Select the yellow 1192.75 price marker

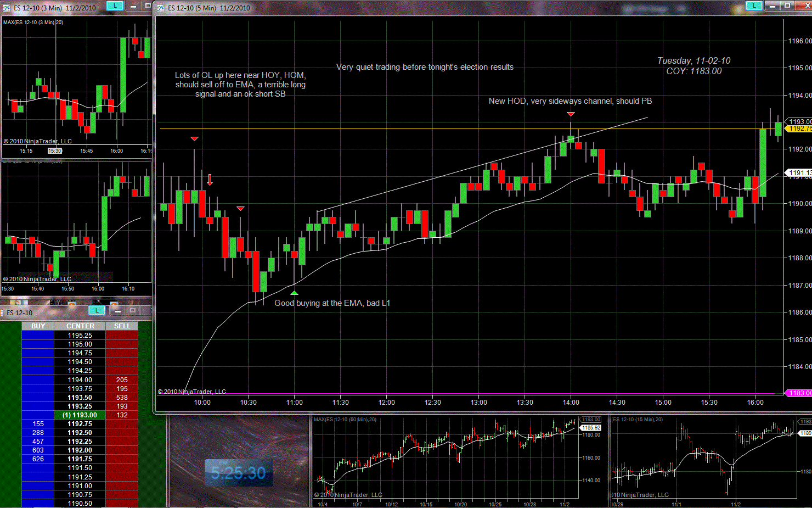pos(799,129)
